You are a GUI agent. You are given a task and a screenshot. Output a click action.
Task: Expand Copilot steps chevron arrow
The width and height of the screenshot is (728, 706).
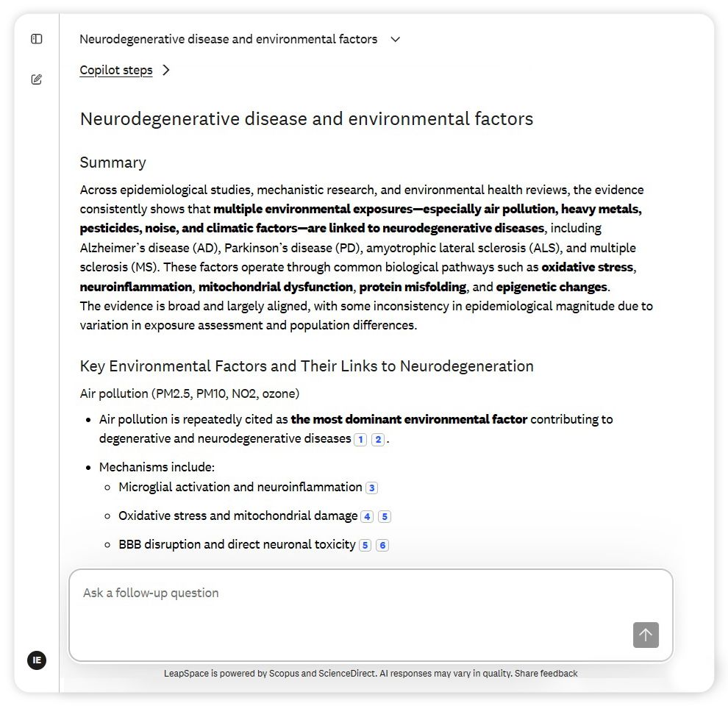click(166, 70)
